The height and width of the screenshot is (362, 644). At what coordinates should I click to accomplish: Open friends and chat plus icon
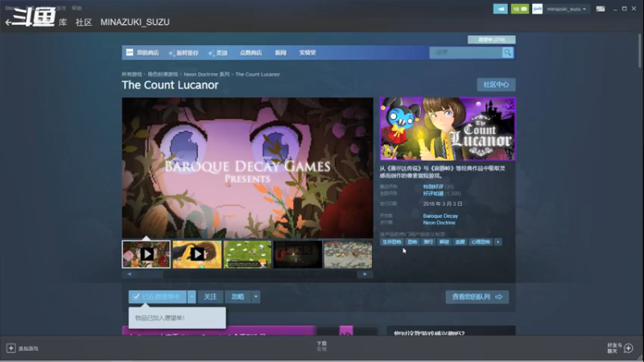629,348
